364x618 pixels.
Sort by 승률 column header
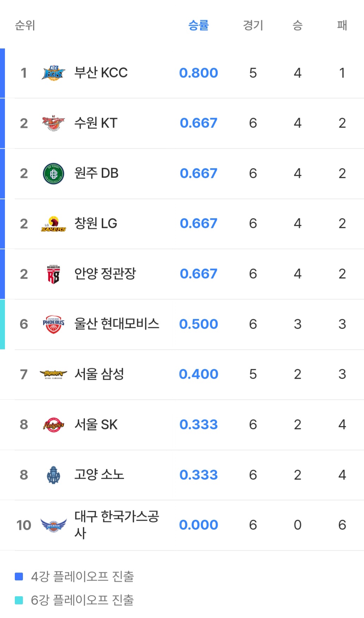(198, 25)
